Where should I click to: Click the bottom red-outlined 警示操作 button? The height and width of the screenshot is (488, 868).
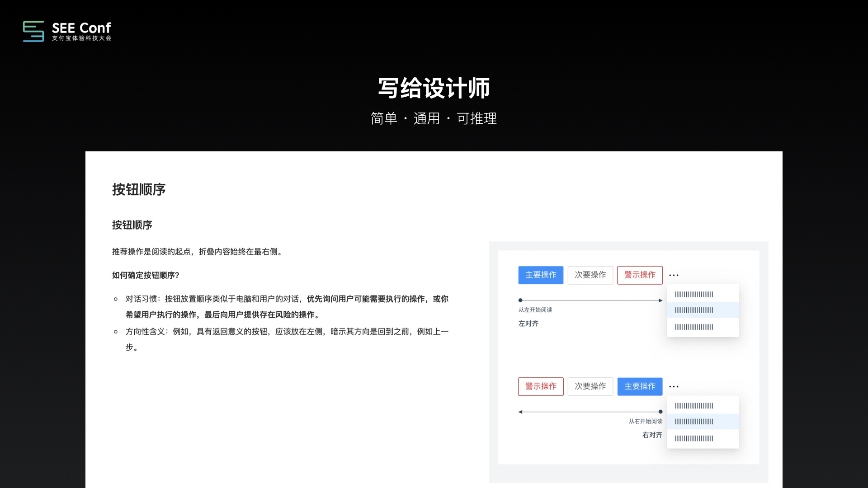click(541, 386)
